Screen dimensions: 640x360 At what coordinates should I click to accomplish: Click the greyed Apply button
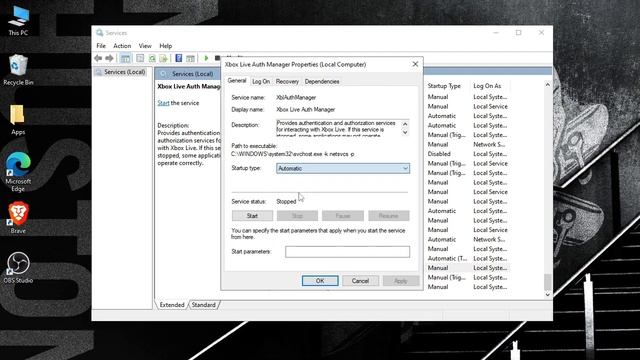pos(400,281)
